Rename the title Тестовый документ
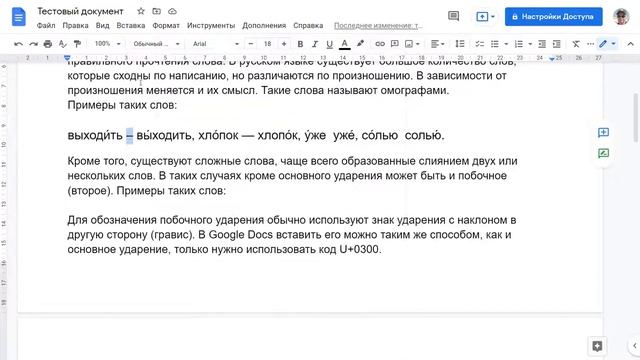The height and width of the screenshot is (360, 640). pyautogui.click(x=80, y=11)
